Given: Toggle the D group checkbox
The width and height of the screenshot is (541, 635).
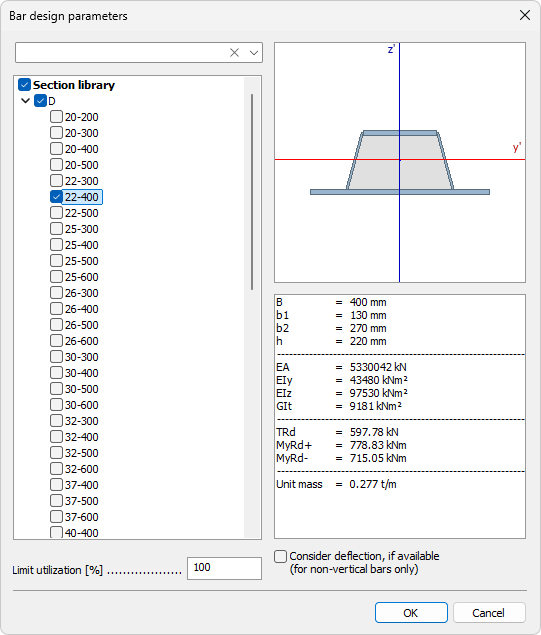Looking at the screenshot, I should pos(40,101).
